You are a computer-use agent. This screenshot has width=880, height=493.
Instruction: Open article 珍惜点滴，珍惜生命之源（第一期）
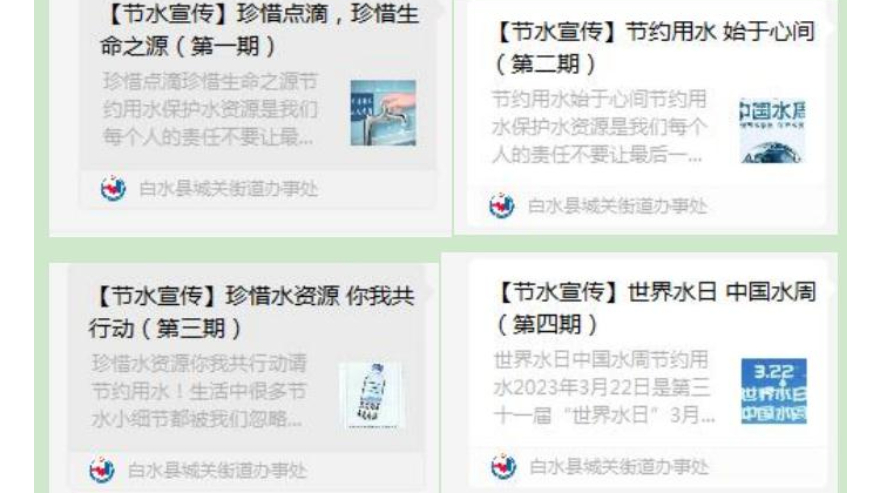tap(259, 30)
